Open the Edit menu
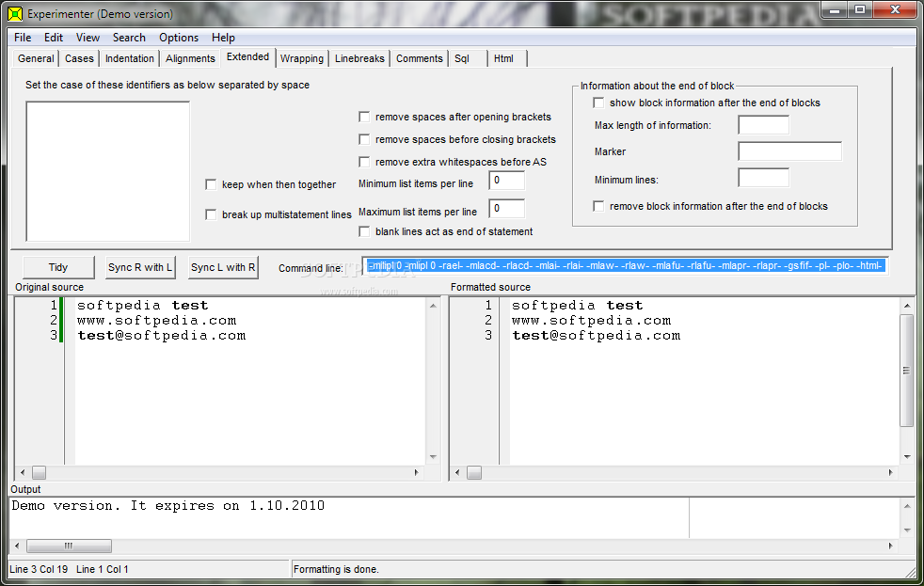Image resolution: width=924 pixels, height=586 pixels. (x=53, y=38)
